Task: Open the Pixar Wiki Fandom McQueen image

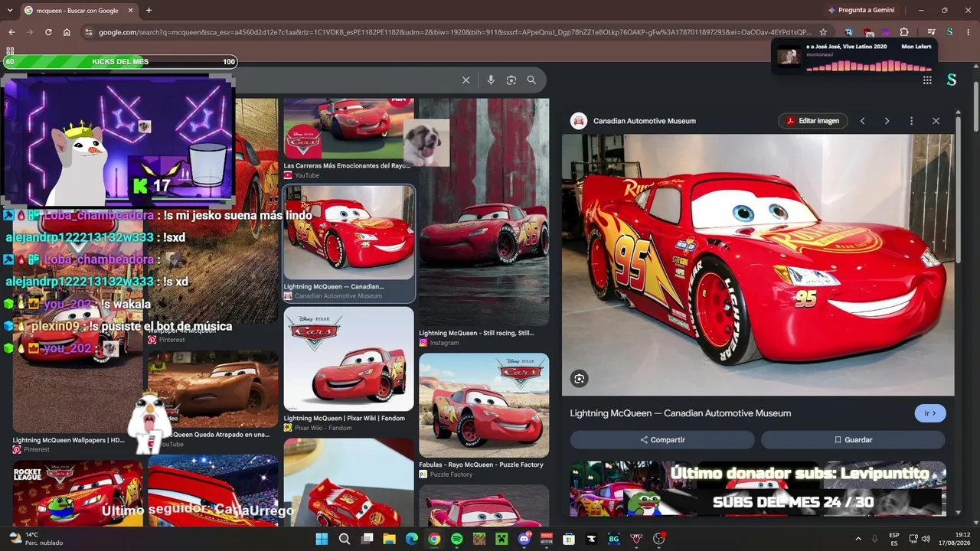Action: point(349,359)
